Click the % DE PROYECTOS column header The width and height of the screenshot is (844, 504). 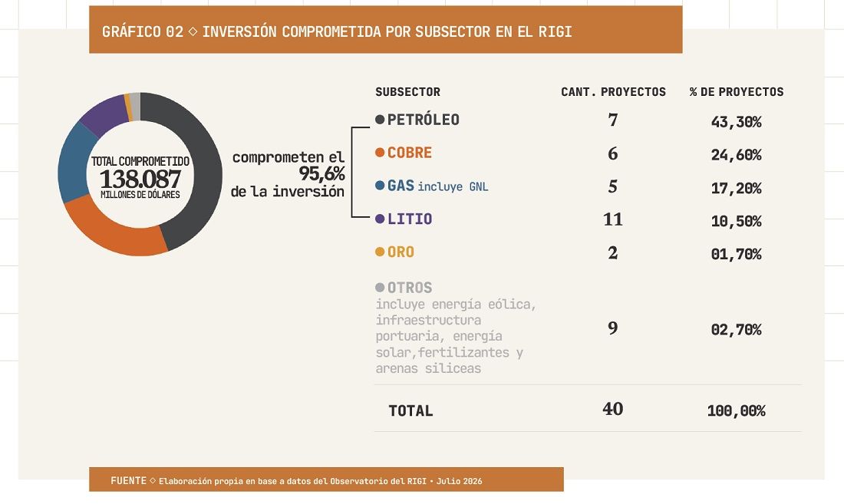[x=737, y=92]
